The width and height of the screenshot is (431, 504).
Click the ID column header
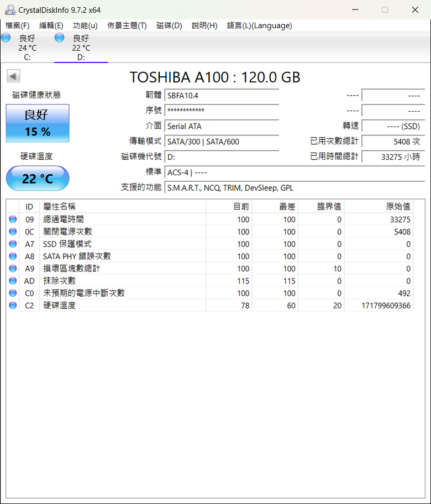[29, 206]
